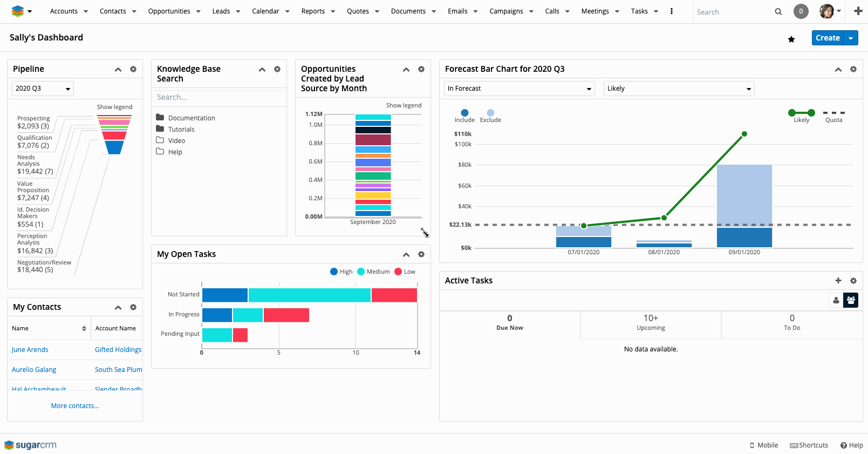Click the favorite star icon on dashboard
The height and width of the screenshot is (454, 868).
point(791,39)
